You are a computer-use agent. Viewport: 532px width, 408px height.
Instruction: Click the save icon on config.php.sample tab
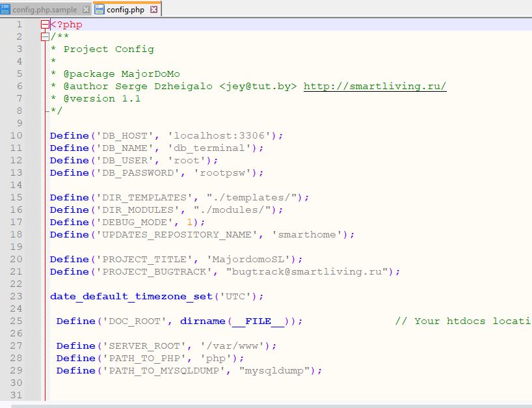point(6,10)
